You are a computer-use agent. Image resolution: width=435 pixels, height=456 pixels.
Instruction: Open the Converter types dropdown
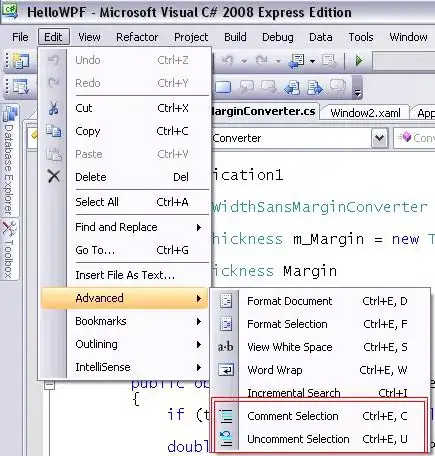click(379, 138)
